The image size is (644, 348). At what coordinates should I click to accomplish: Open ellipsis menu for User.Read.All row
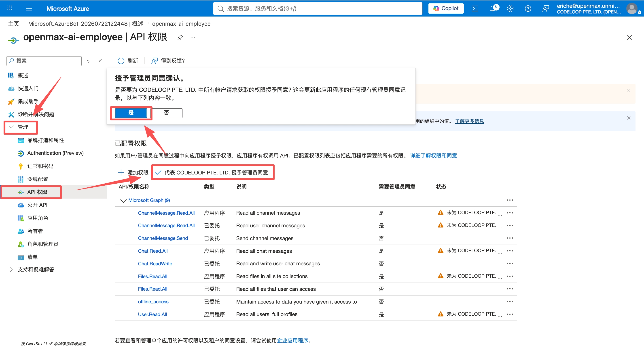pyautogui.click(x=510, y=314)
